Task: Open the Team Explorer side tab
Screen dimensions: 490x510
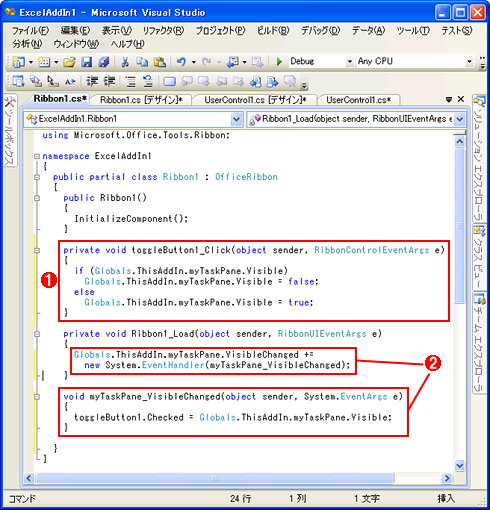Action: pyautogui.click(x=479, y=343)
